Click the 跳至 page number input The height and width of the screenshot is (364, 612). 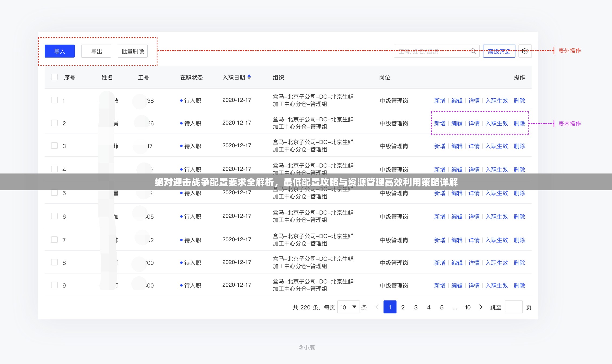tap(514, 307)
